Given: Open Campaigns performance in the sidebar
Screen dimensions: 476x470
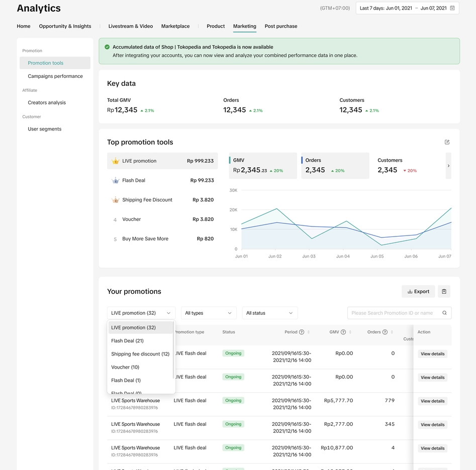Looking at the screenshot, I should [x=55, y=76].
